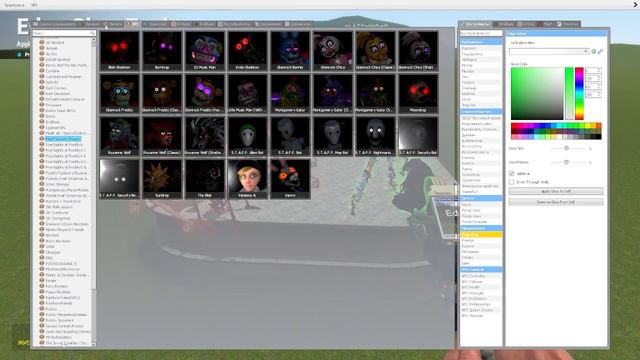Toggle the Draw Through Walls checkbox
Screen dimensions: 640x360
(x=511, y=182)
